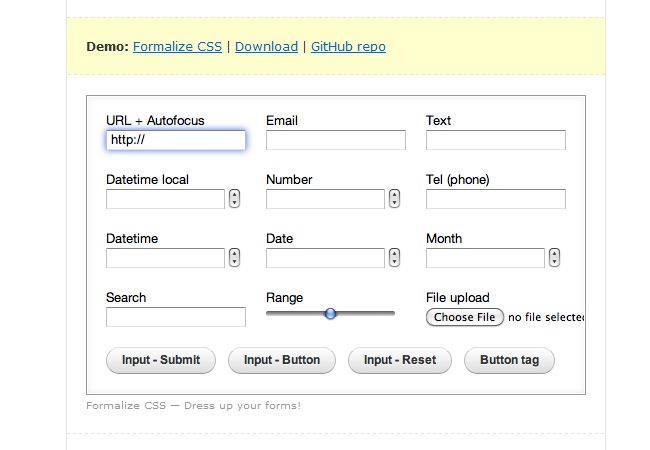The height and width of the screenshot is (450, 650).
Task: Click the Number field stepper arrows
Action: pos(394,199)
